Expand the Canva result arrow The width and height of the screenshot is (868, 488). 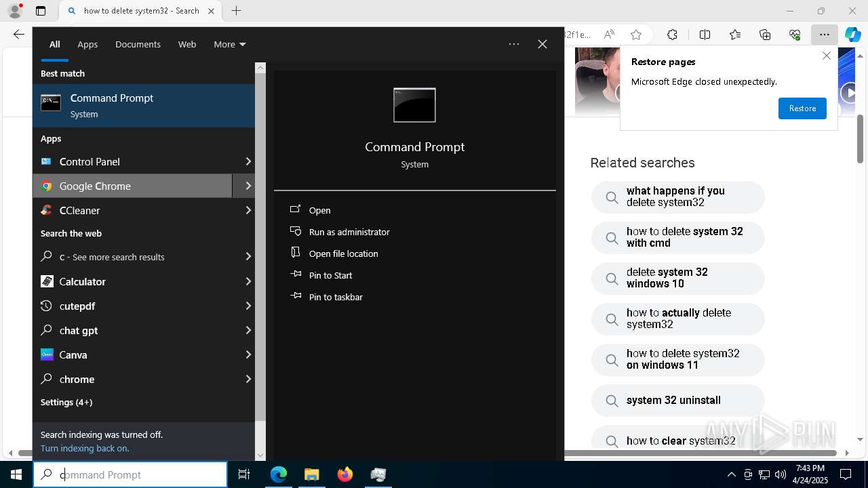pos(248,354)
